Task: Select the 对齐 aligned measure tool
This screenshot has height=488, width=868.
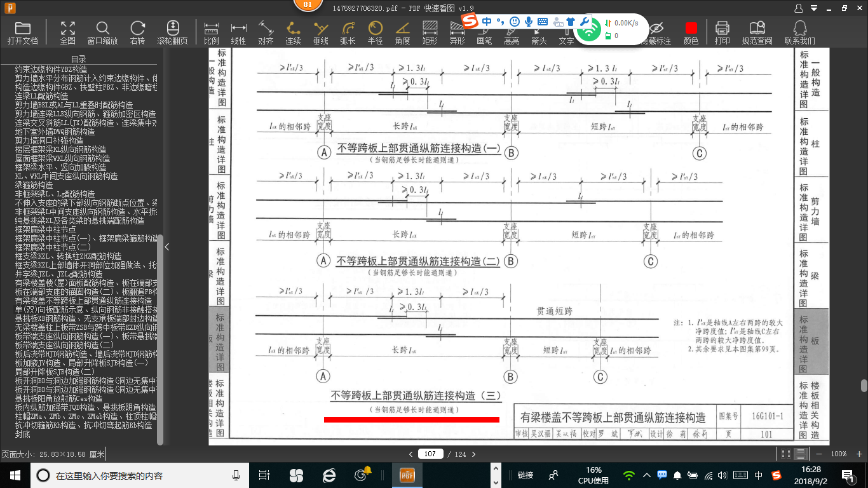Action: (x=266, y=33)
